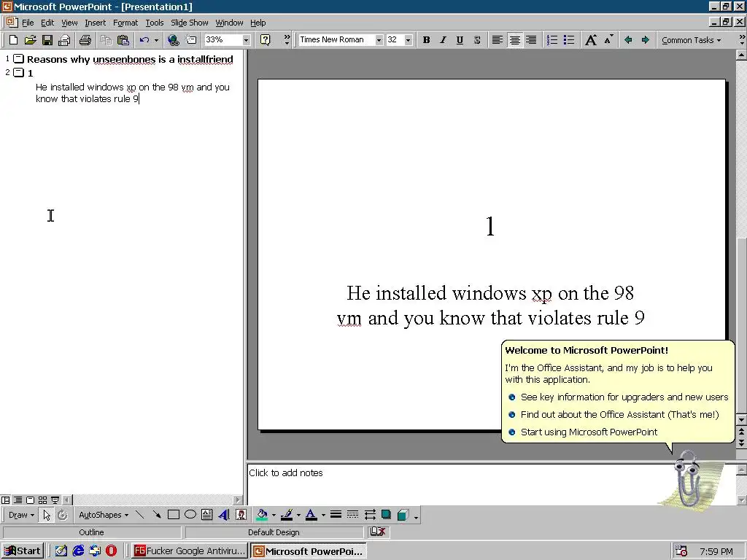
Task: Apply line color with the brush icon
Action: 286,515
